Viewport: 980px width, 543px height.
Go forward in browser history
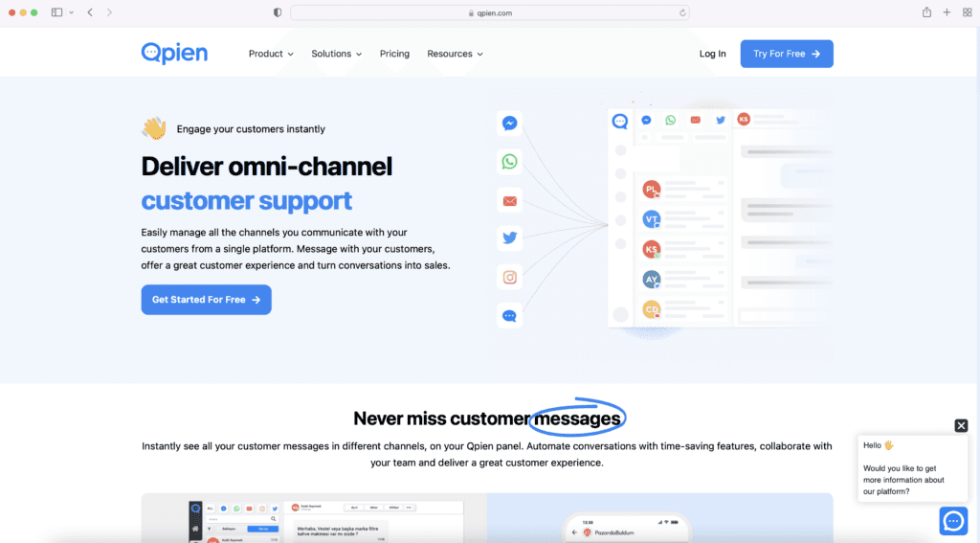(109, 12)
